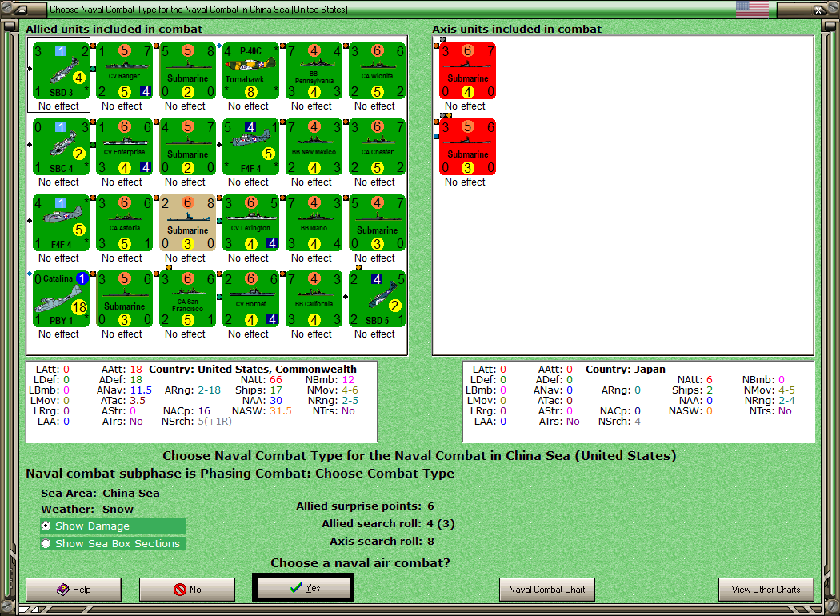Image resolution: width=840 pixels, height=616 pixels.
Task: Click the 'Country: Japan' heading
Action: [625, 369]
